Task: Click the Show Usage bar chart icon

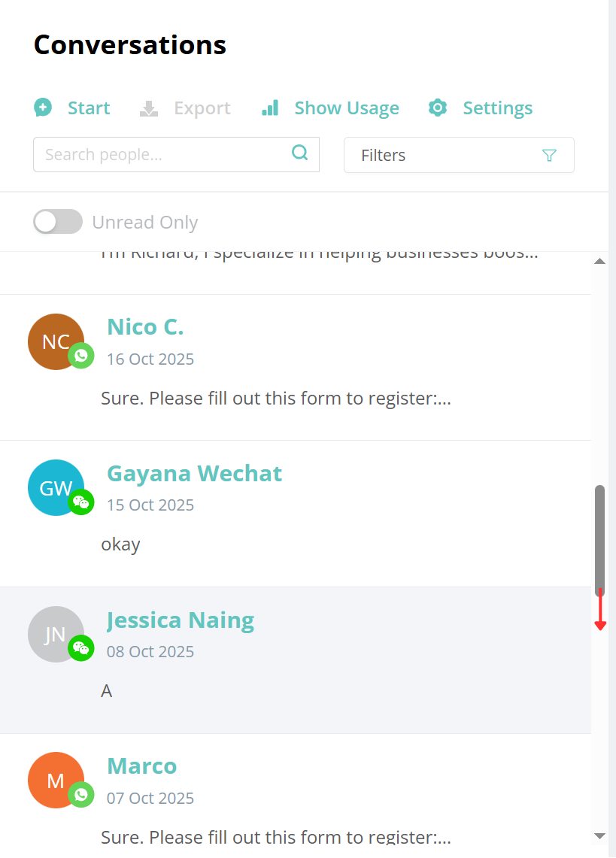Action: (270, 108)
